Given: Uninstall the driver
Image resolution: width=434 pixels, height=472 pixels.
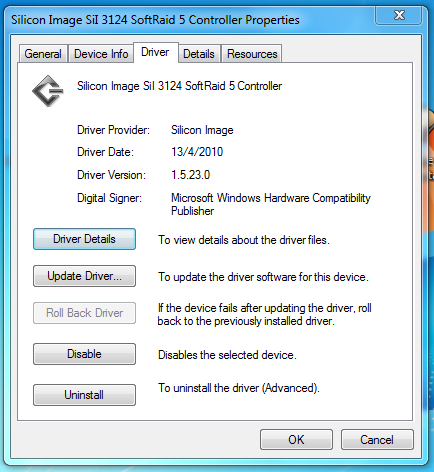Looking at the screenshot, I should [84, 395].
